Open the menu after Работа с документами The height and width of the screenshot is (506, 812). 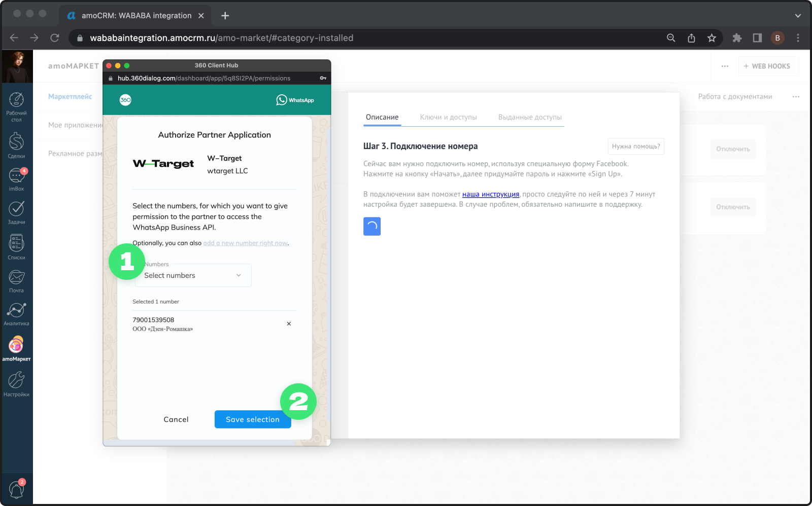[x=796, y=96]
